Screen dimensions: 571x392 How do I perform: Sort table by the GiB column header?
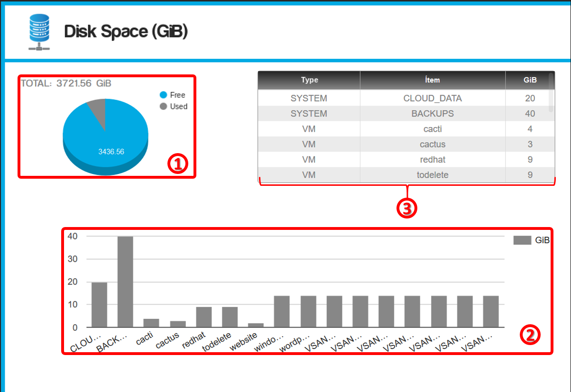[x=530, y=80]
